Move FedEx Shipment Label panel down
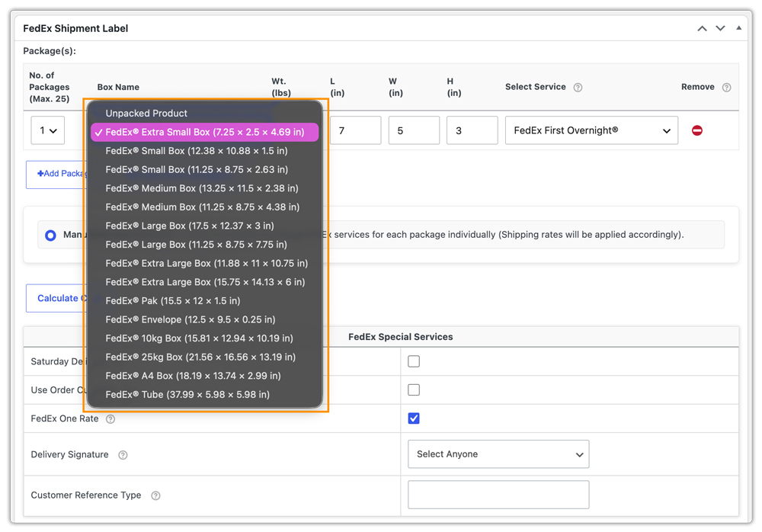This screenshot has width=762, height=532. point(720,28)
